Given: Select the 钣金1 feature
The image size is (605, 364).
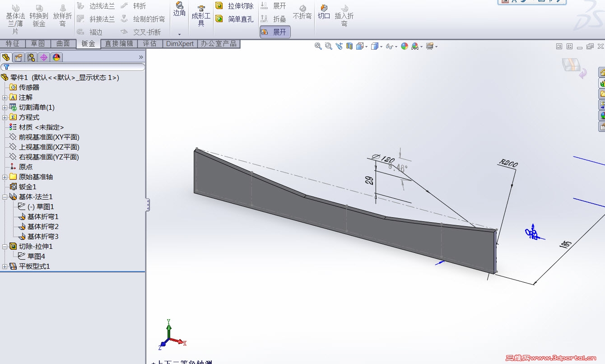Looking at the screenshot, I should point(23,187).
